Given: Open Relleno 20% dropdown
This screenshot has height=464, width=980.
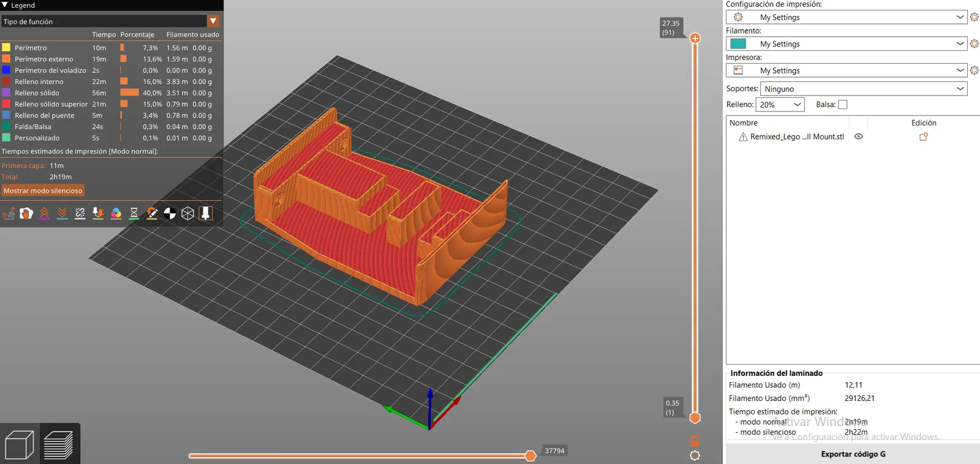Looking at the screenshot, I should tap(780, 105).
